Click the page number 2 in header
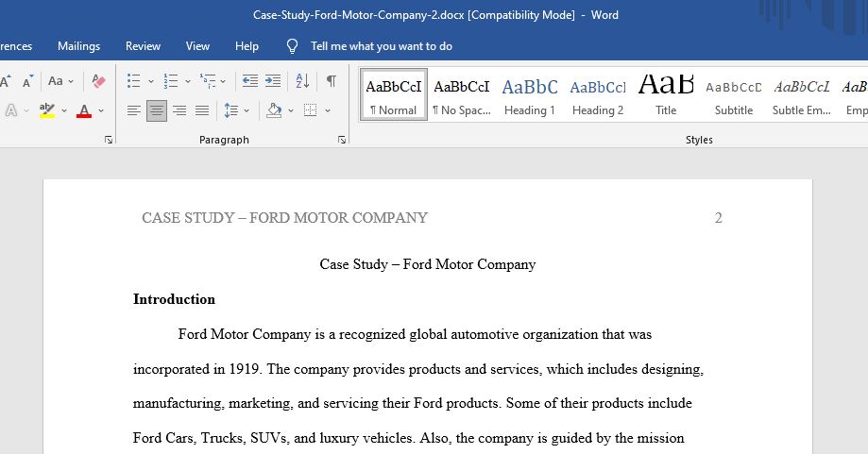This screenshot has width=868, height=454. click(719, 218)
